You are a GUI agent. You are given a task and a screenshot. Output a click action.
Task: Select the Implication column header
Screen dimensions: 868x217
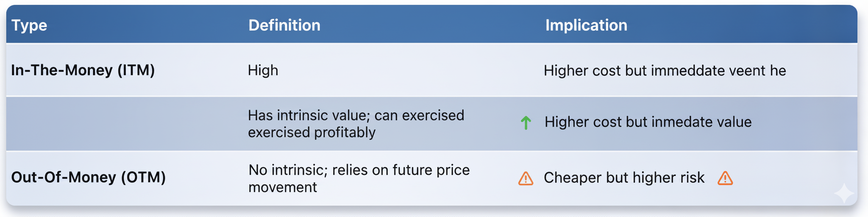pos(586,25)
